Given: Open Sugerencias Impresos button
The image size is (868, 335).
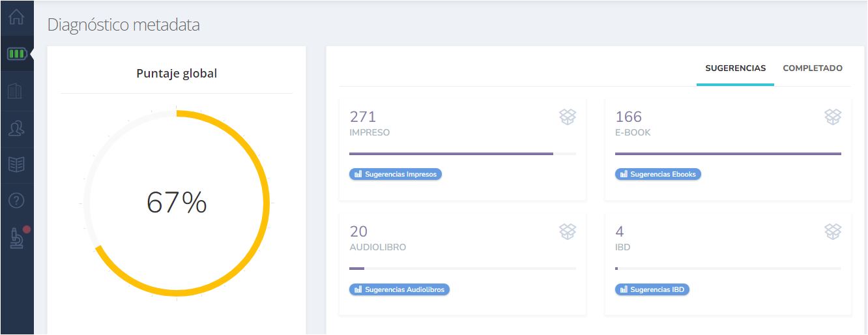Looking at the screenshot, I should [396, 174].
